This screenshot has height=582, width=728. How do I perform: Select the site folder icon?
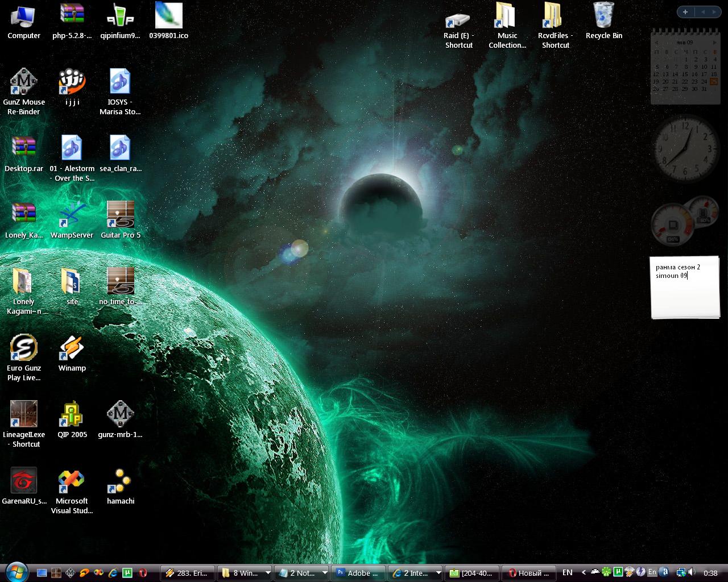pyautogui.click(x=72, y=287)
